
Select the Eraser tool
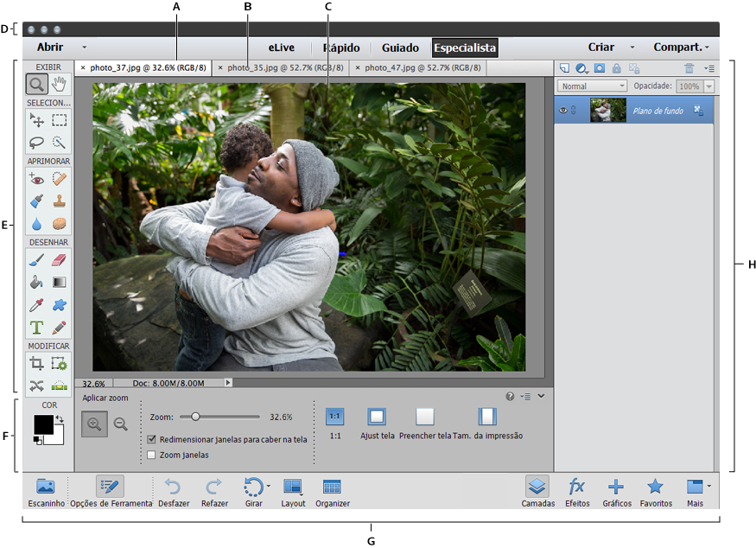coord(59,259)
